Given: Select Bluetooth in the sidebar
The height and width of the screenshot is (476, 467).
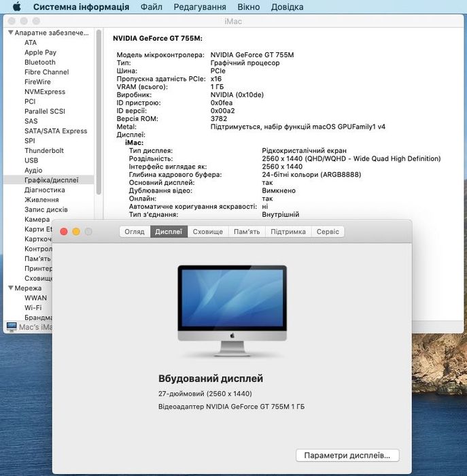Looking at the screenshot, I should click(x=40, y=63).
